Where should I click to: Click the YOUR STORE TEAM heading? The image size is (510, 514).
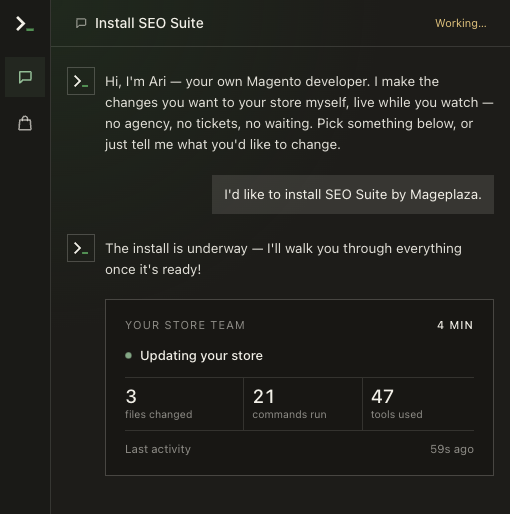coord(185,325)
